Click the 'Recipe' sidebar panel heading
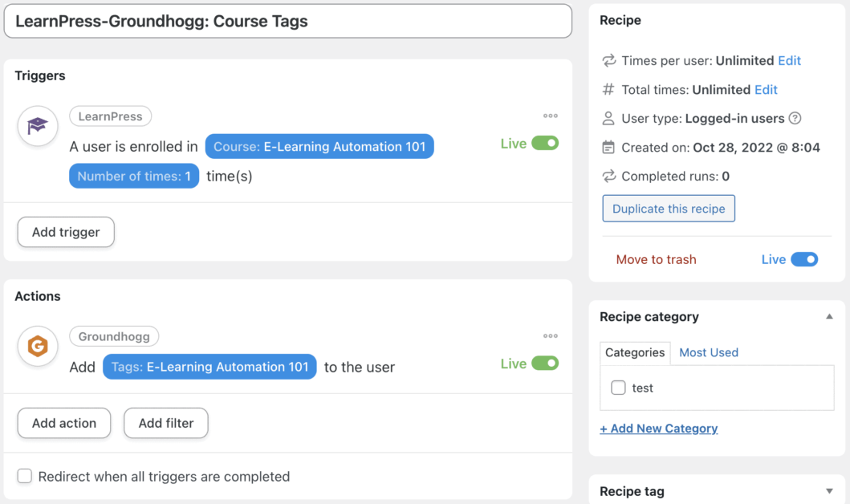Image resolution: width=850 pixels, height=504 pixels. click(620, 20)
